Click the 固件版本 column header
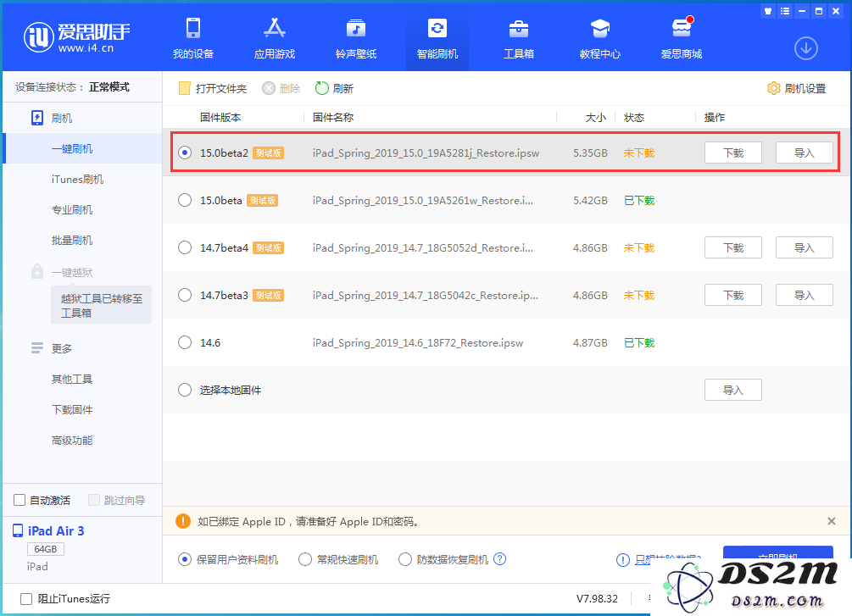 [x=220, y=117]
